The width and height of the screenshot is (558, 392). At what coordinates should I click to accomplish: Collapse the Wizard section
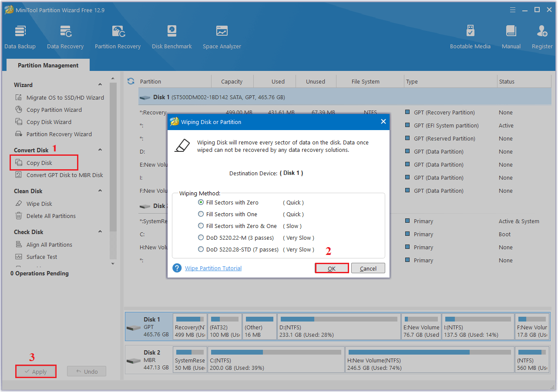point(100,85)
